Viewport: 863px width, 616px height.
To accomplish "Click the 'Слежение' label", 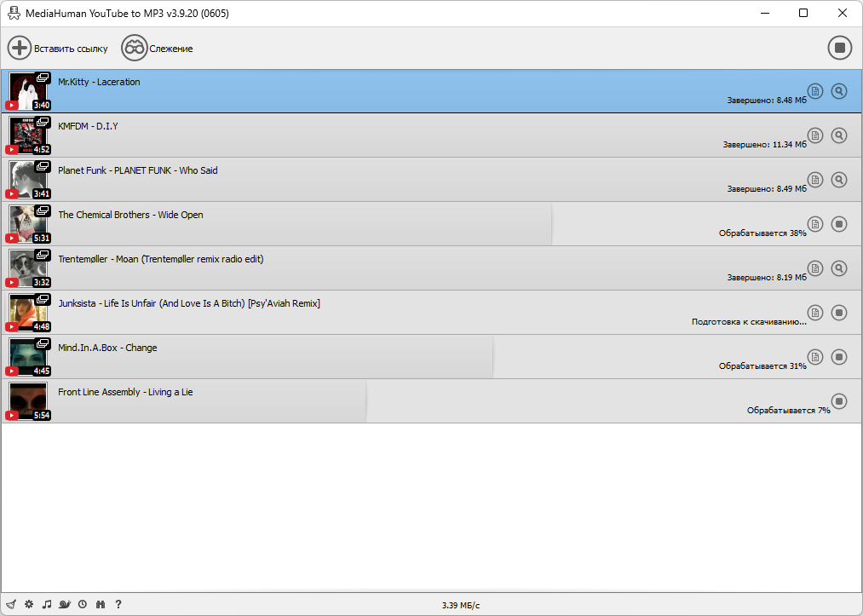I will (171, 49).
